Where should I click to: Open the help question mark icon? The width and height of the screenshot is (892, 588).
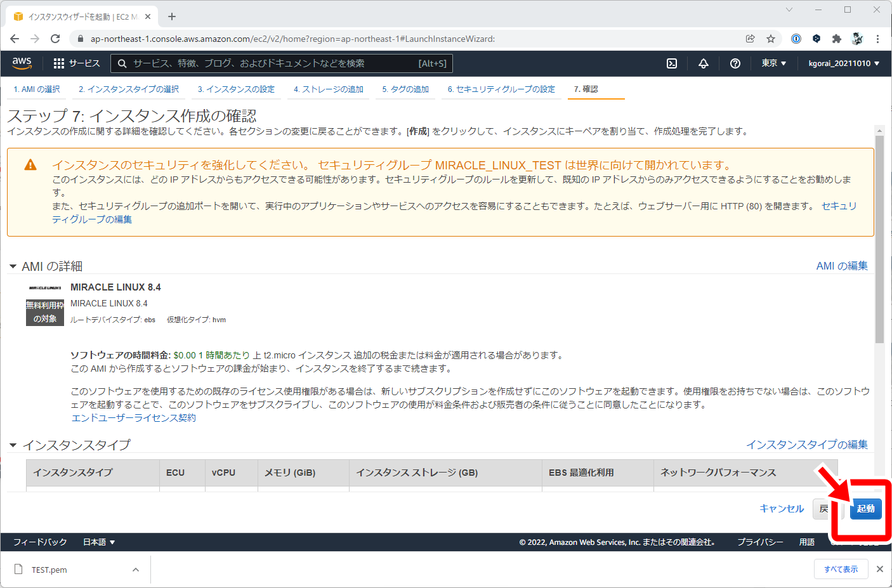tap(735, 63)
